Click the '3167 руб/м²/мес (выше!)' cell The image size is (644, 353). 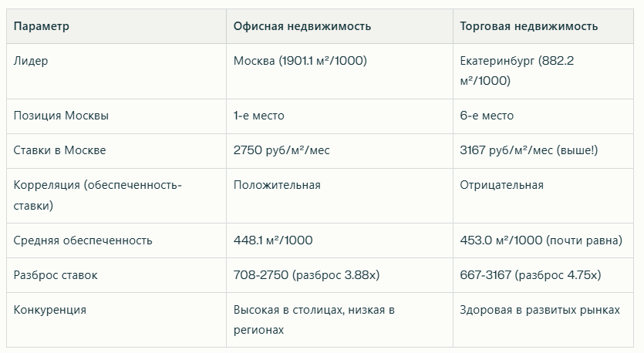coord(528,150)
